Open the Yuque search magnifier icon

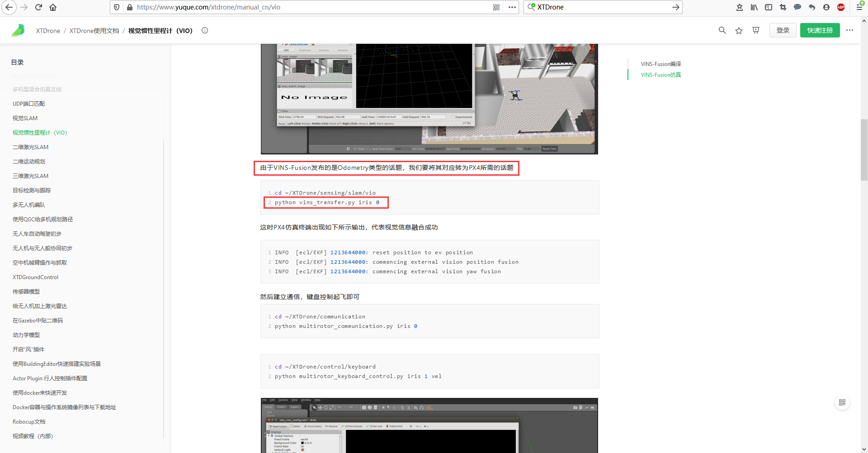(722, 30)
